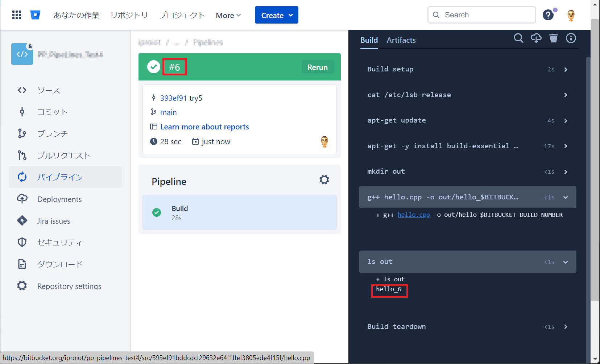Click the trash icon to delete pipeline
Viewport: 600px width, 364px height.
[553, 38]
